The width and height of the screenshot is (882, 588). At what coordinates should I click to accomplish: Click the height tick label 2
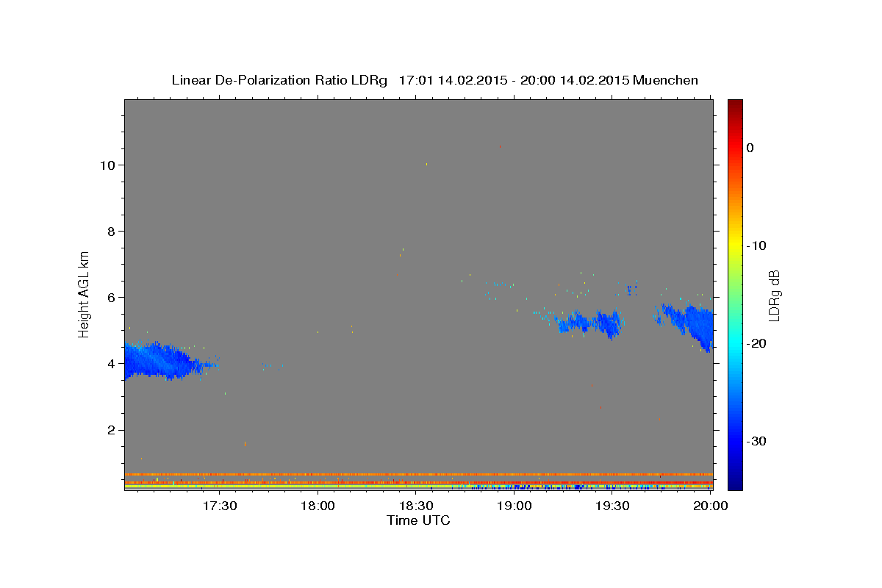(x=111, y=430)
